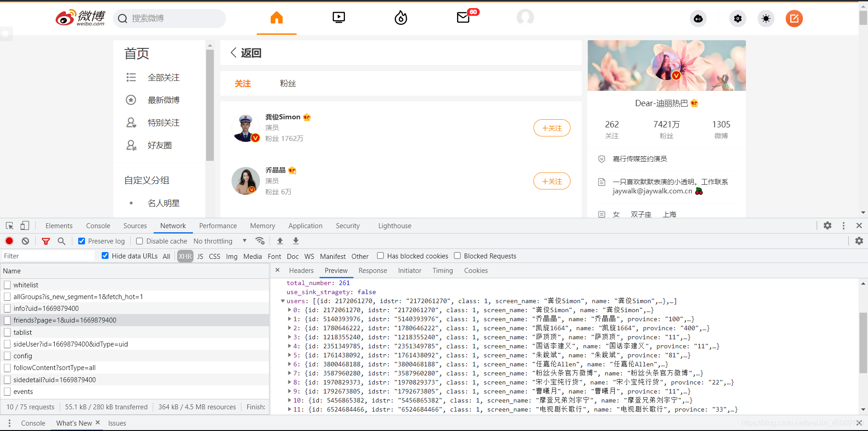Toggle Preserve log checkbox
Screen dimensions: 868x431
[81, 241]
